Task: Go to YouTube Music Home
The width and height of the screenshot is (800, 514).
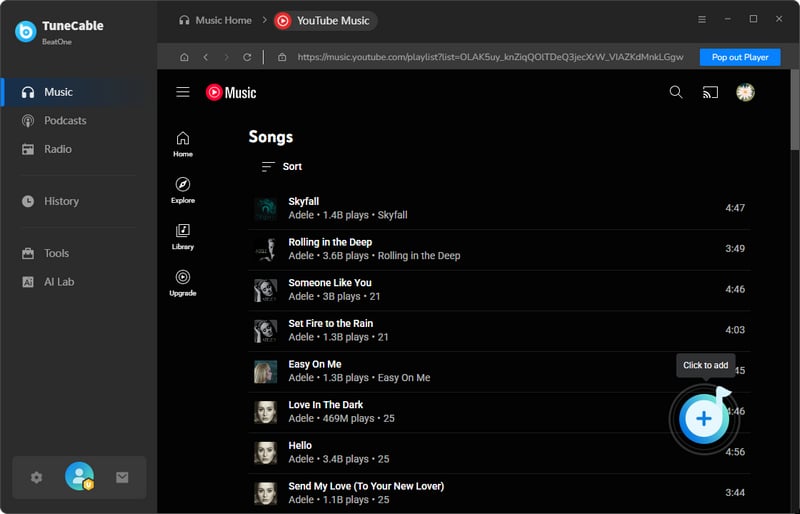Action: [x=183, y=144]
